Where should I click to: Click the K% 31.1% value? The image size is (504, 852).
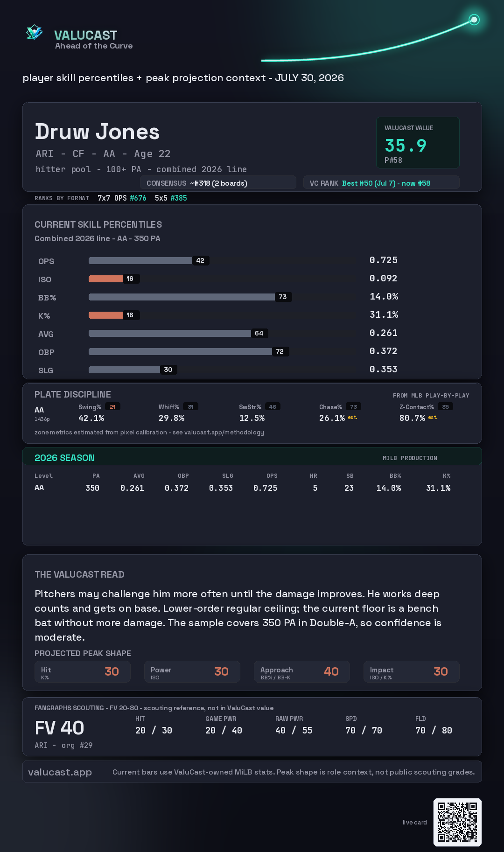[384, 315]
